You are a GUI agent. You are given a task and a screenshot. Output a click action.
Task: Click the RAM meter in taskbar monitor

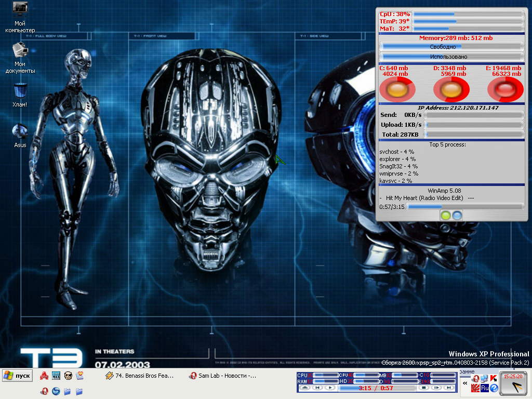(317, 381)
